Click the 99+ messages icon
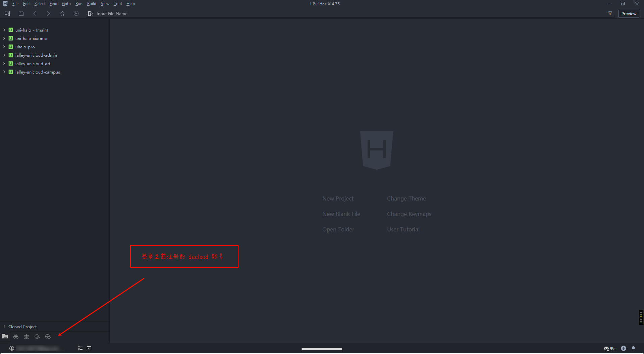Image resolution: width=644 pixels, height=354 pixels. [610, 348]
